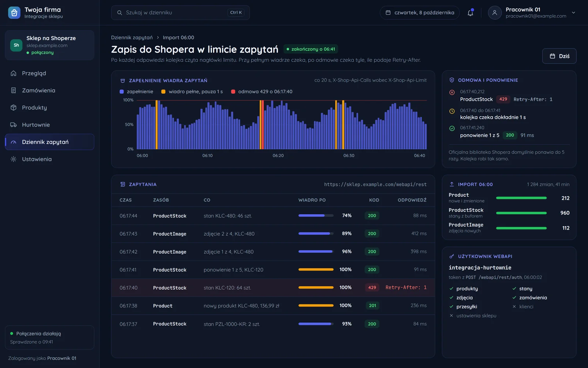588x368 pixels.
Task: Click the 201 code on the Product row
Action: click(372, 305)
